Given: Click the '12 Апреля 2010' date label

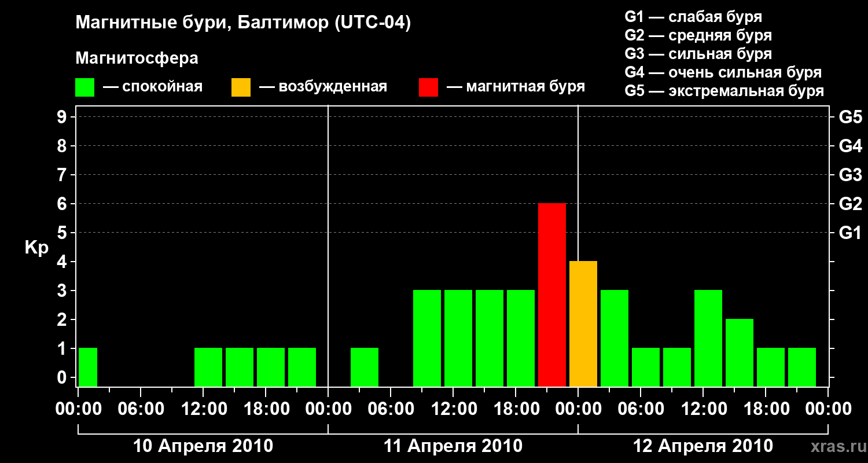Looking at the screenshot, I should [703, 446].
